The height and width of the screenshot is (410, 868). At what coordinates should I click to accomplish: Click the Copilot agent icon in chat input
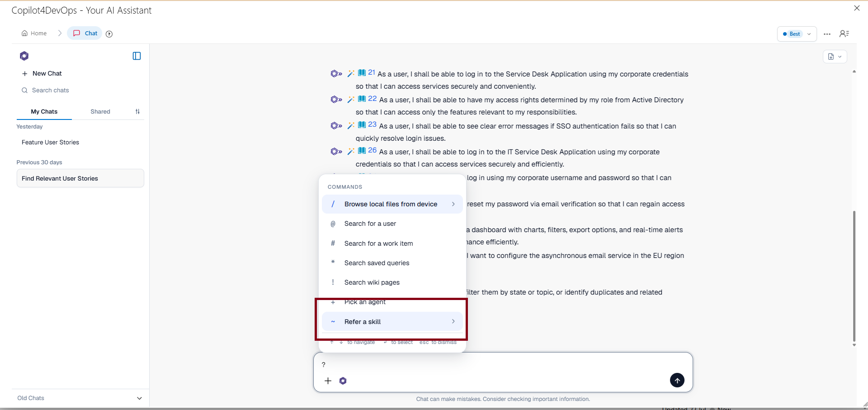coord(343,381)
